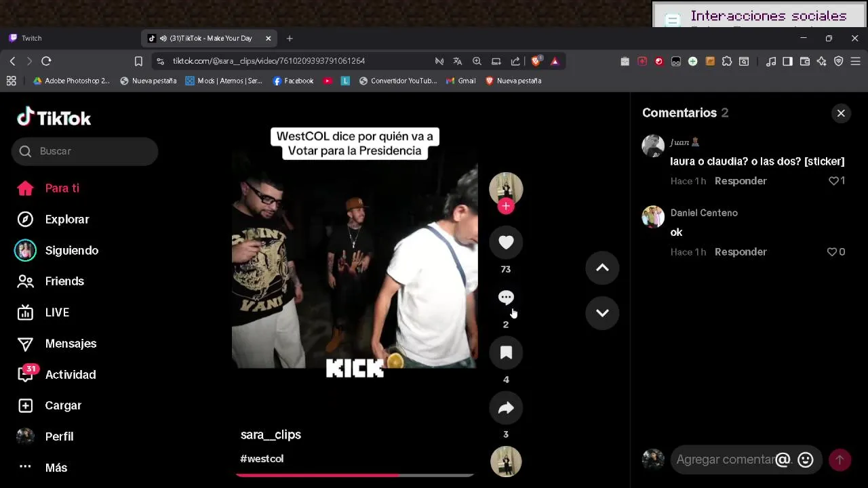Open a new browser tab
The image size is (868, 488).
pos(290,39)
